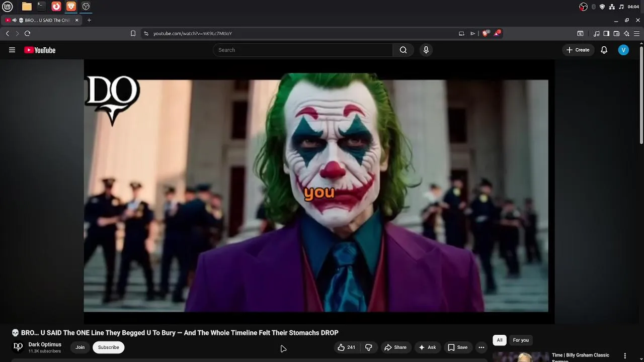Click the OBS tray icon

[x=583, y=7]
